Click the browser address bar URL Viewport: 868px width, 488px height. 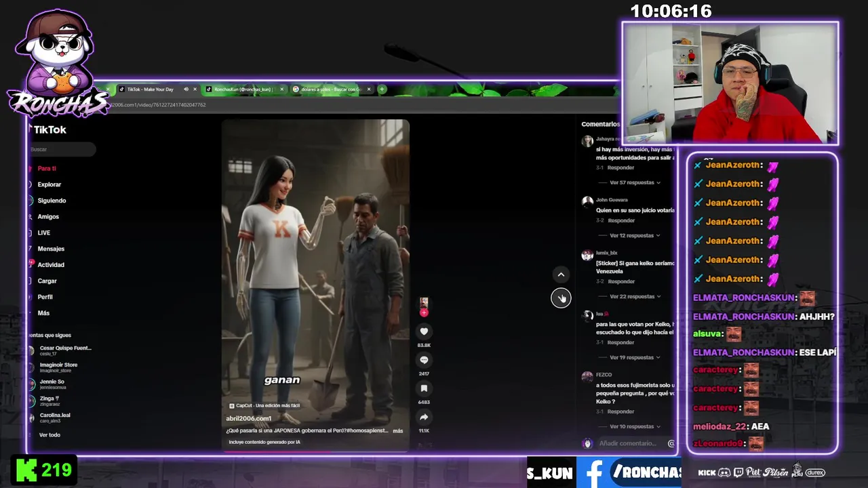[x=158, y=105]
